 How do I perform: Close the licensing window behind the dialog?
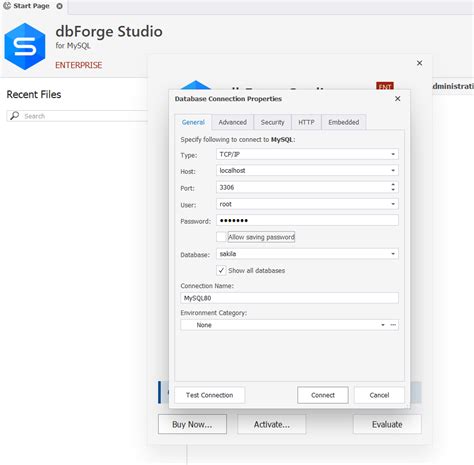pos(420,63)
